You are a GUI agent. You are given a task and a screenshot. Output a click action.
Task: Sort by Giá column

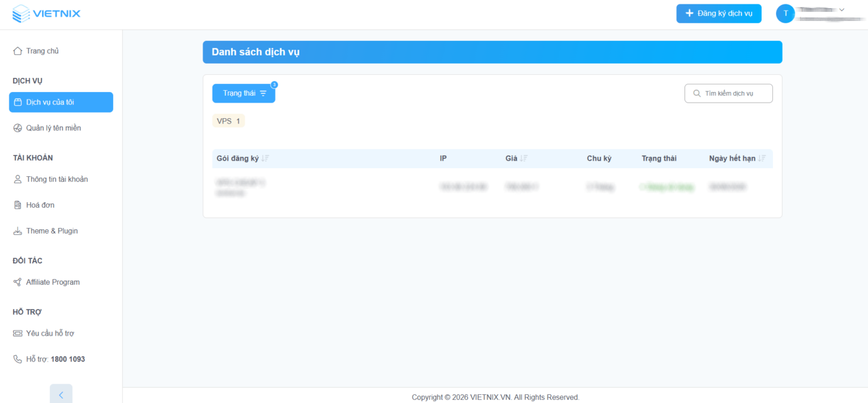click(x=523, y=159)
